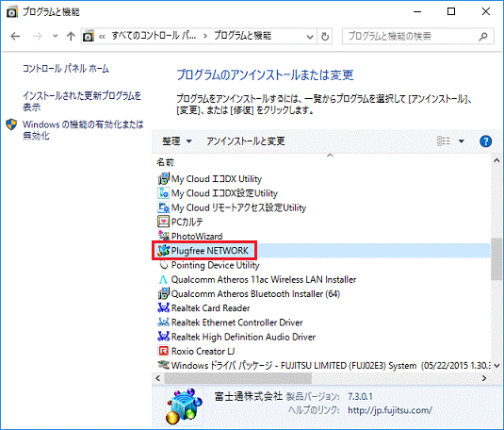
Task: Click the プログラムと機能の検索 search field
Action: click(x=418, y=37)
